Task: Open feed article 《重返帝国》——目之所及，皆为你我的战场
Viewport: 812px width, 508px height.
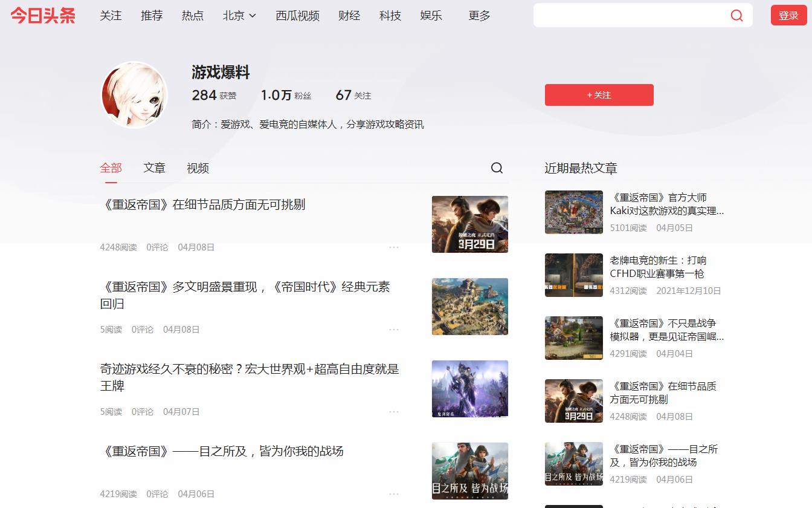Action: pos(222,451)
